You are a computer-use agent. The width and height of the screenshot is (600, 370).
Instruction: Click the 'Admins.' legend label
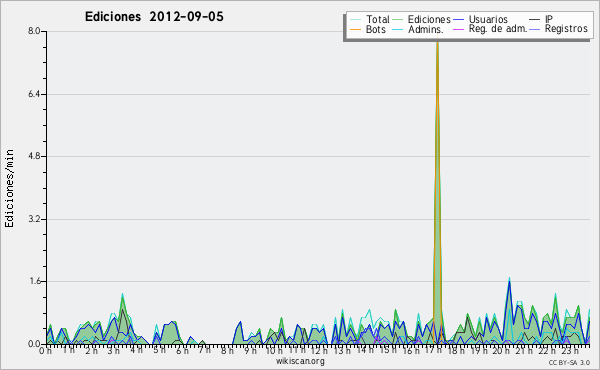(426, 29)
